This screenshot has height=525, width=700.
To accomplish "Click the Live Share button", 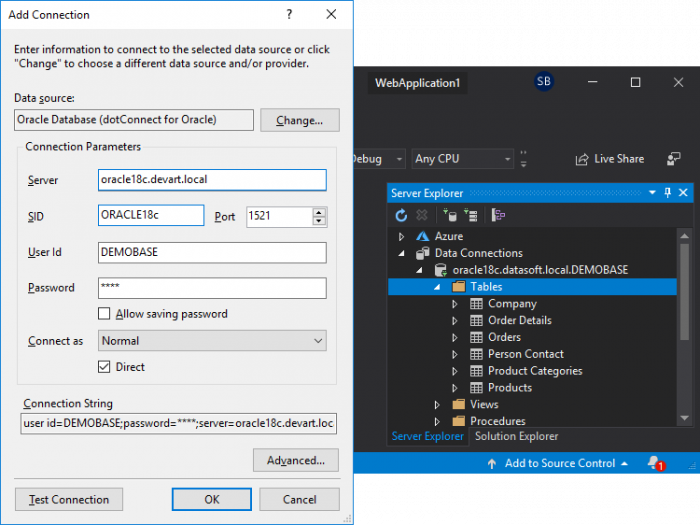I will point(609,158).
